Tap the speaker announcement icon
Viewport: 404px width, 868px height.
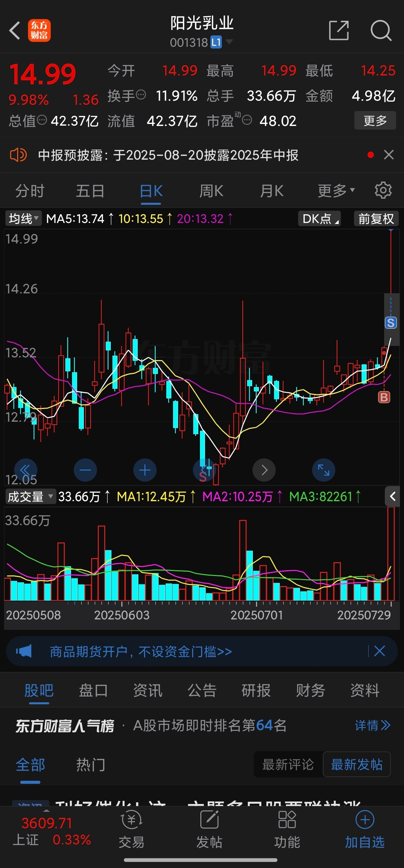tap(18, 155)
